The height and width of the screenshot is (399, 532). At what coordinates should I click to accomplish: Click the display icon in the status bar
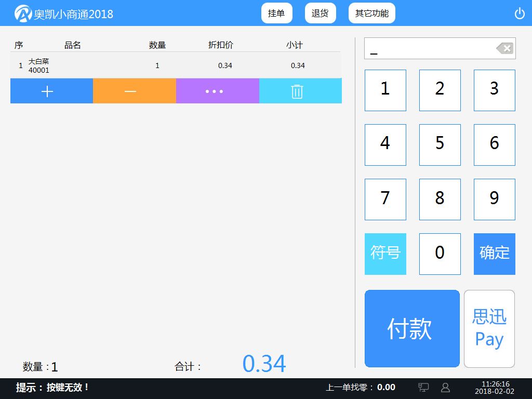(x=423, y=387)
